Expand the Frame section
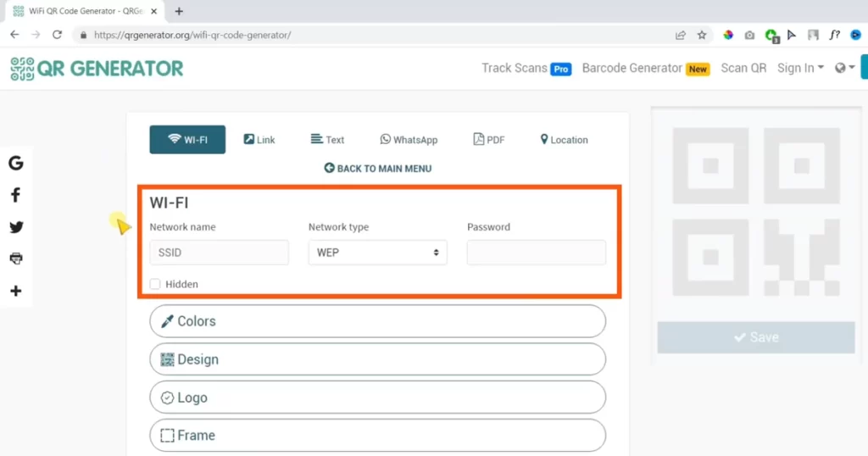 [x=377, y=436]
